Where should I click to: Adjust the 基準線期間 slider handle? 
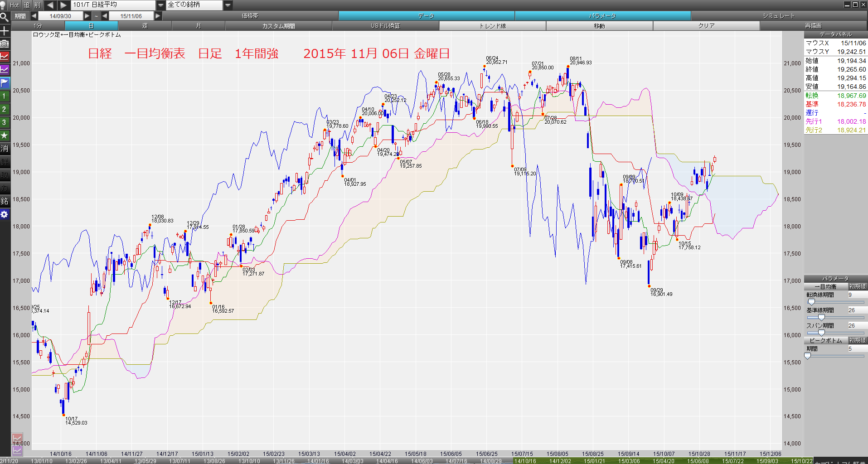821,318
